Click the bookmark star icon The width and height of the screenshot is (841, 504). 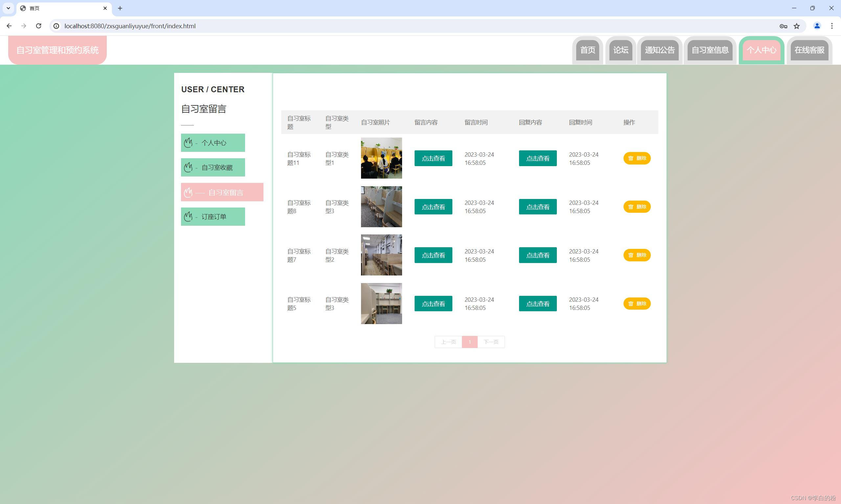point(797,26)
